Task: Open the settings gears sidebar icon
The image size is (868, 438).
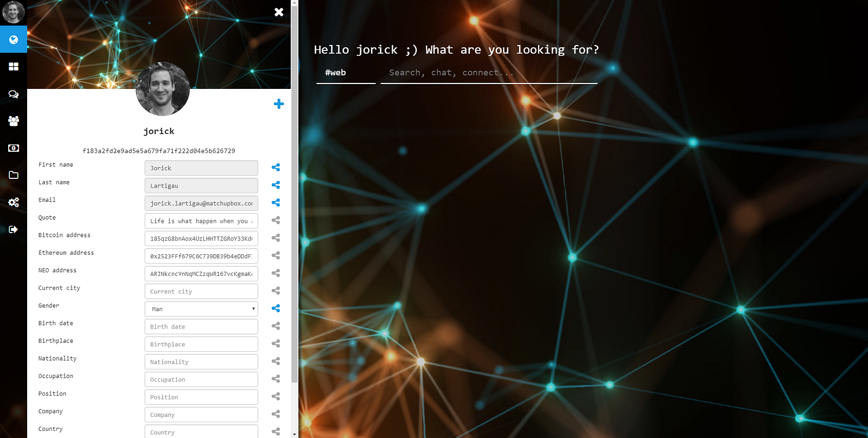Action: coord(14,202)
